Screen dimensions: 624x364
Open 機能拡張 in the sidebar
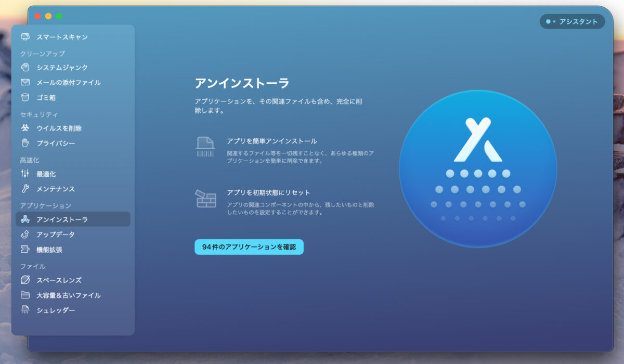[73, 250]
